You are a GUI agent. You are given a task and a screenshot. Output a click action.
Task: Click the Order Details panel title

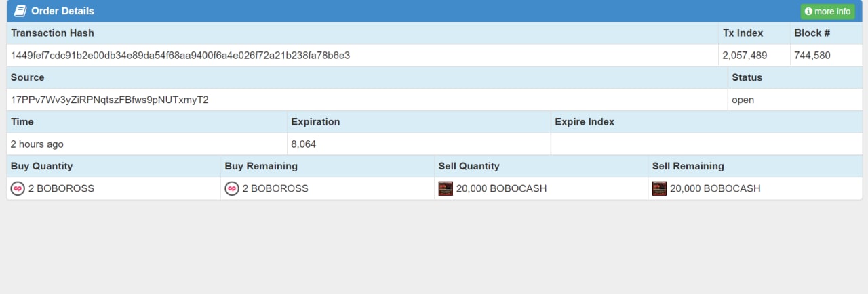coord(63,11)
